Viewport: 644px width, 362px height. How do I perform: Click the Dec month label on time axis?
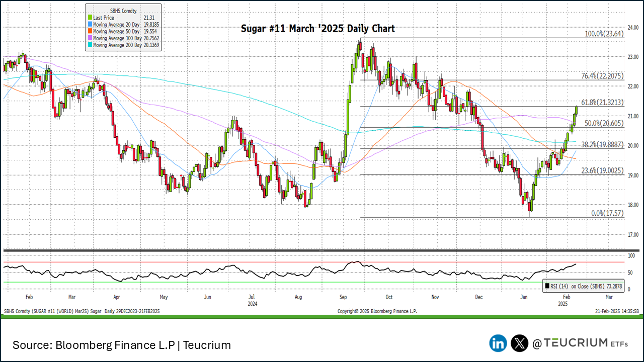coord(478,297)
